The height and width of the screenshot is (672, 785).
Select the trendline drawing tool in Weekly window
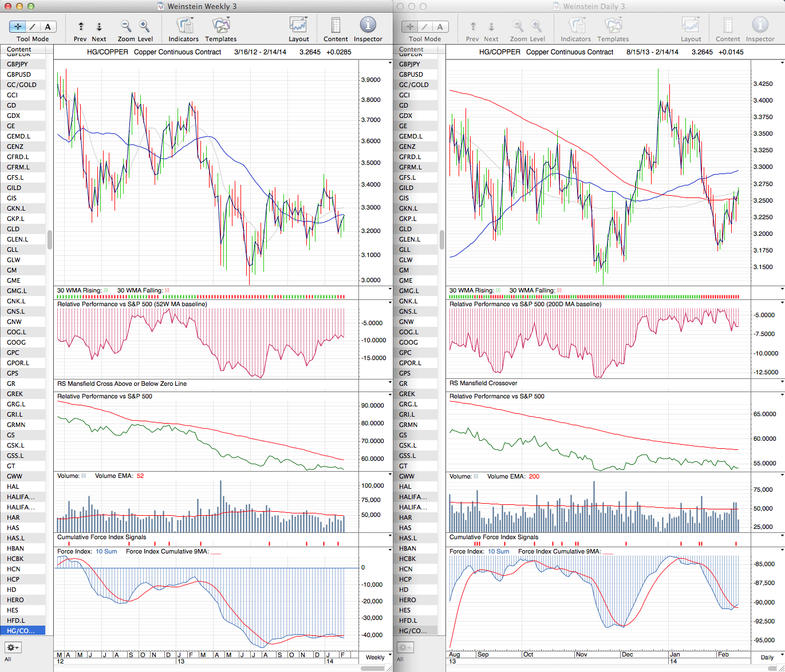click(x=33, y=26)
